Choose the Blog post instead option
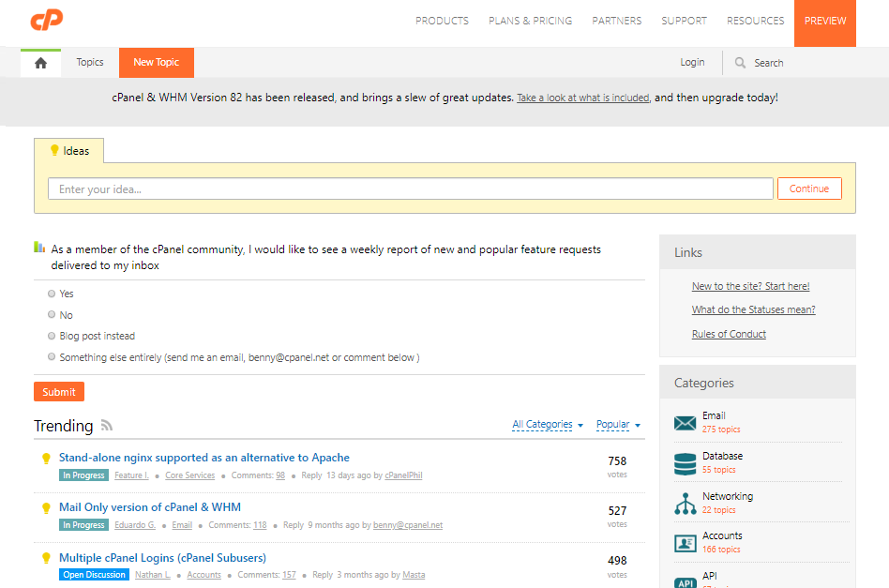The height and width of the screenshot is (588, 889). coord(52,335)
